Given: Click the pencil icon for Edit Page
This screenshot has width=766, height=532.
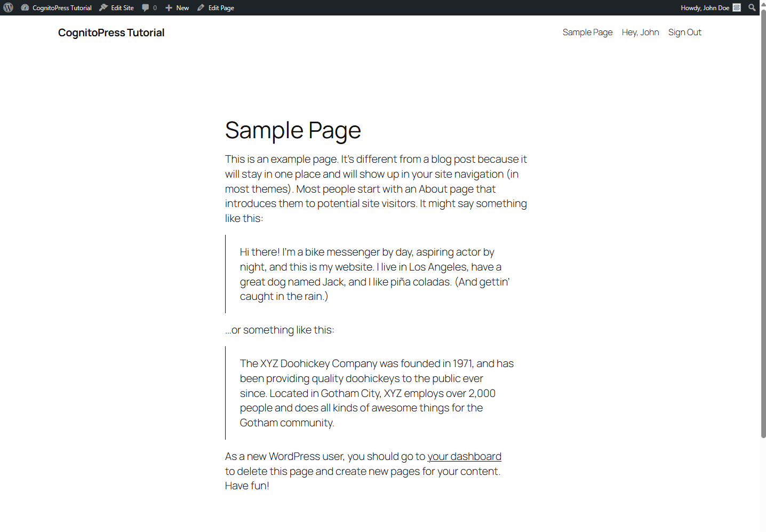Looking at the screenshot, I should coord(201,7).
